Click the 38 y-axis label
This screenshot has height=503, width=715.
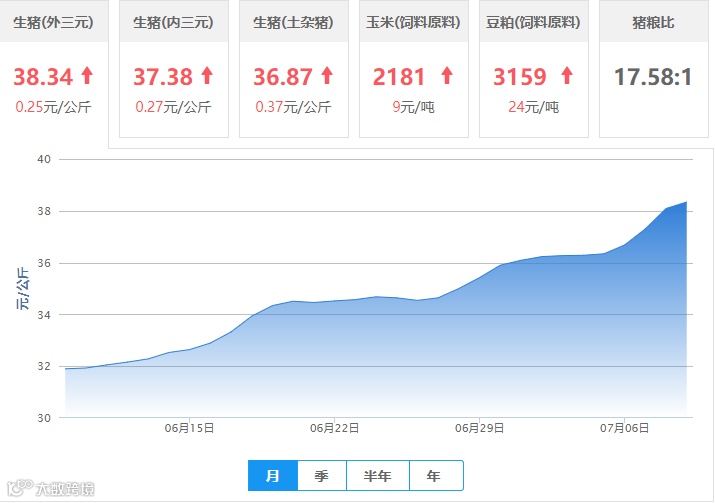coord(44,211)
